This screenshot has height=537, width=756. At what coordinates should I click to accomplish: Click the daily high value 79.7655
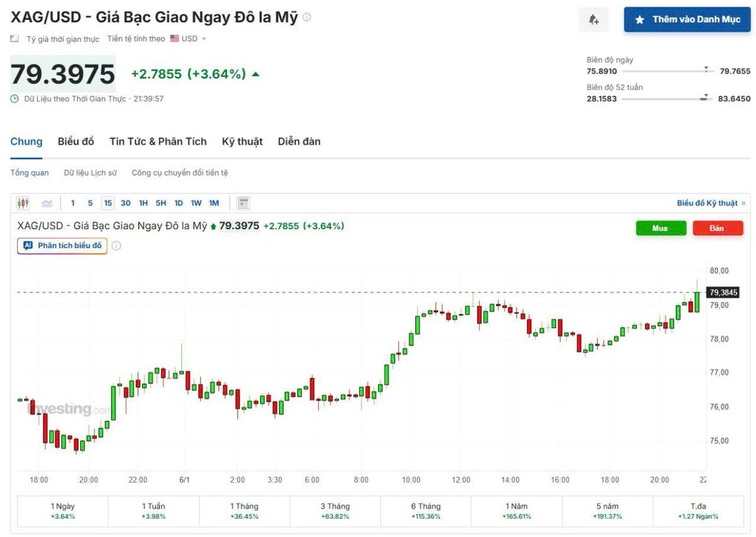(x=735, y=71)
